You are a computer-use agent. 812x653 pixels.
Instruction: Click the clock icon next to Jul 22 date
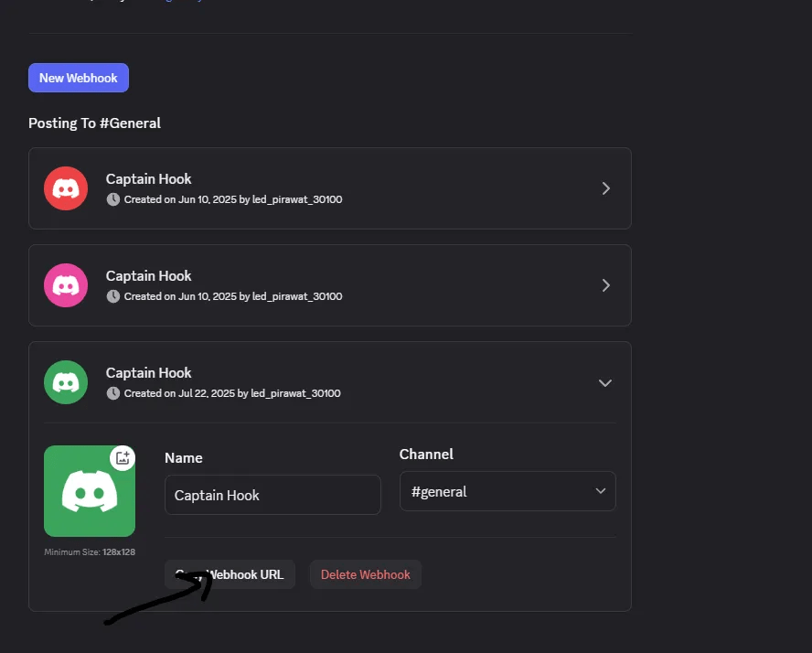(x=113, y=393)
